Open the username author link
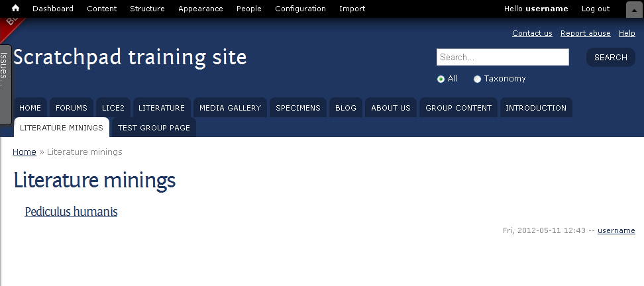This screenshot has width=644, height=286. click(x=616, y=230)
